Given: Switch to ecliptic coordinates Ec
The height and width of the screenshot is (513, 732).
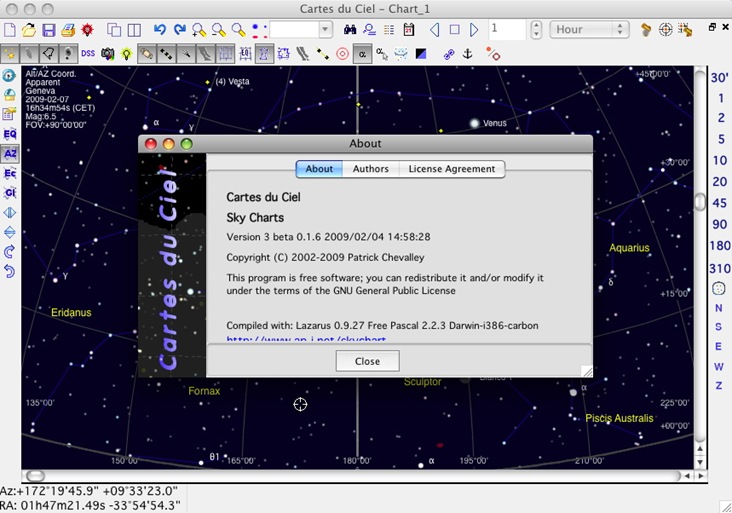Looking at the screenshot, I should 10,173.
